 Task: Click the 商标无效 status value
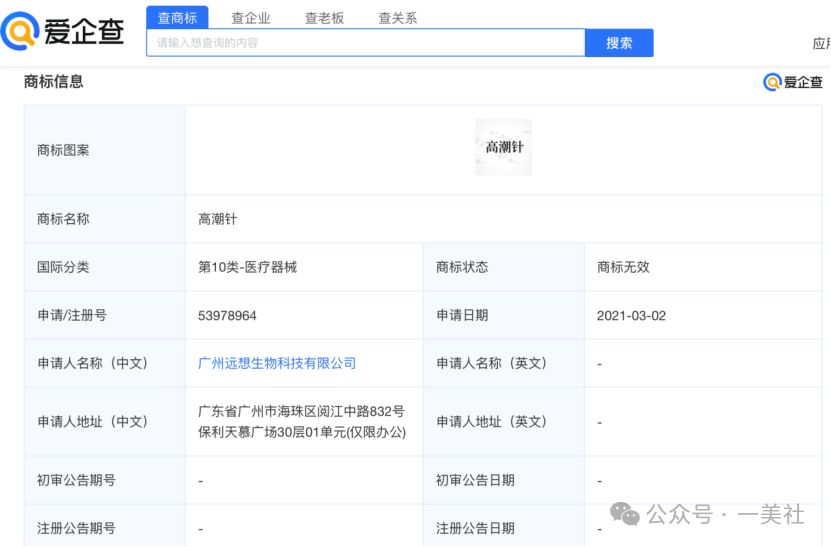[623, 267]
